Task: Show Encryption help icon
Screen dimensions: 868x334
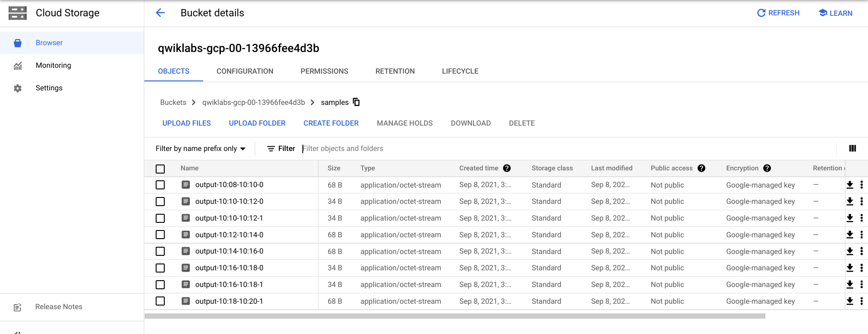Action: coord(767,168)
